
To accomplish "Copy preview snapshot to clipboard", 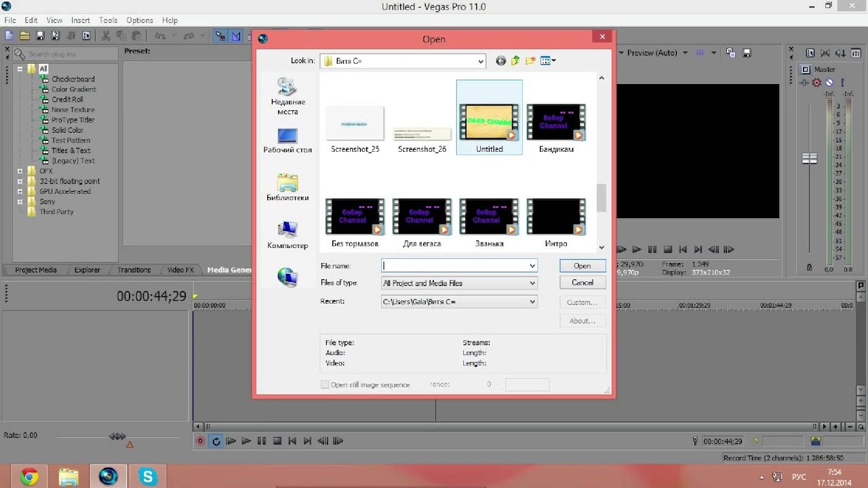I will point(731,53).
